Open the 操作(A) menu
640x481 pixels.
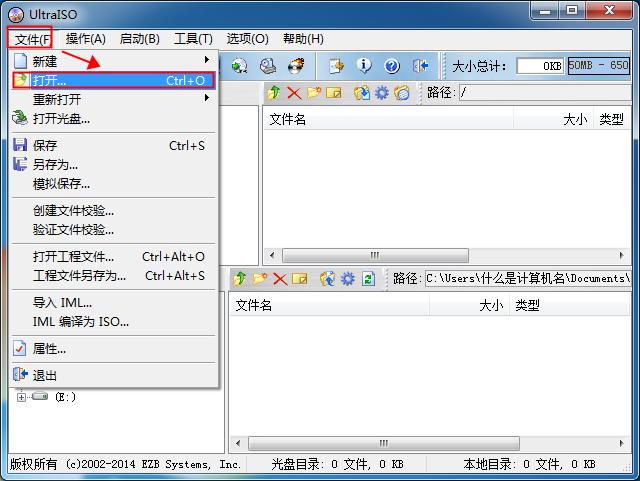click(86, 39)
